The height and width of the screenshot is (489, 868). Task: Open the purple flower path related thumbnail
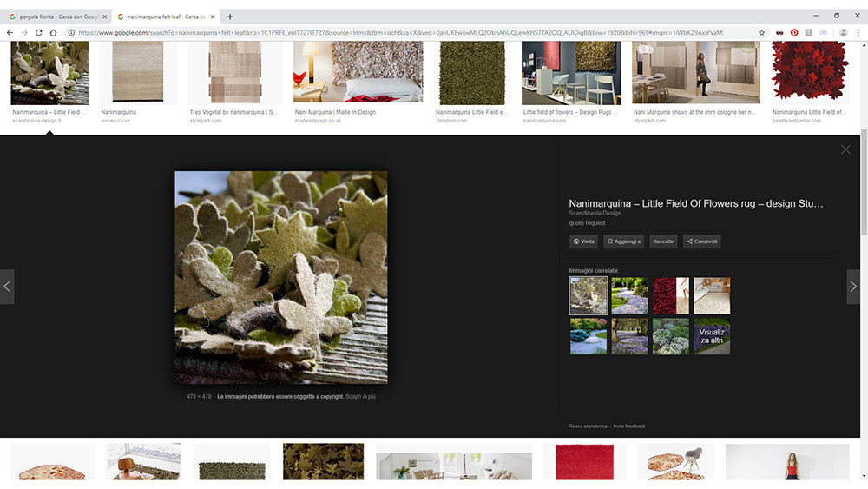coord(629,295)
